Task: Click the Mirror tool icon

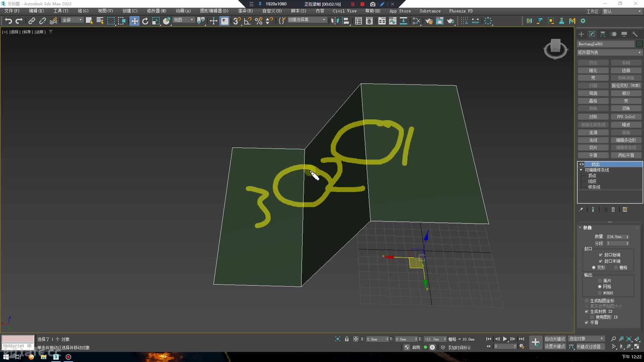Action: (335, 21)
